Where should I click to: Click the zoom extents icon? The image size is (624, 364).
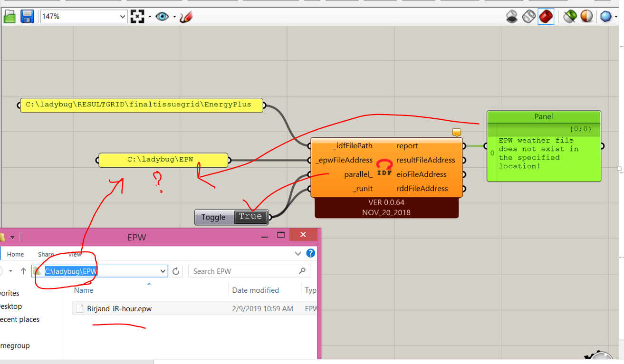tap(137, 17)
